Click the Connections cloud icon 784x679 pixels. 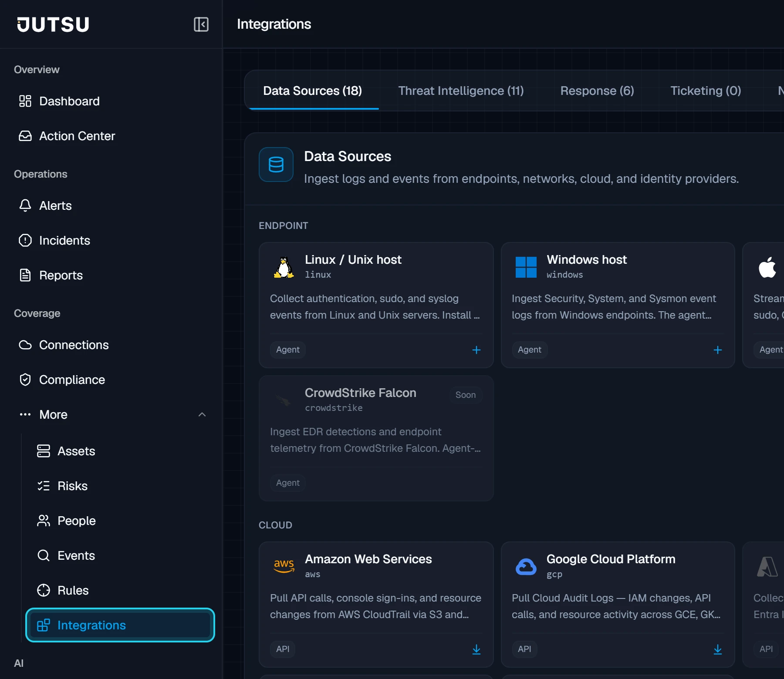pos(25,345)
